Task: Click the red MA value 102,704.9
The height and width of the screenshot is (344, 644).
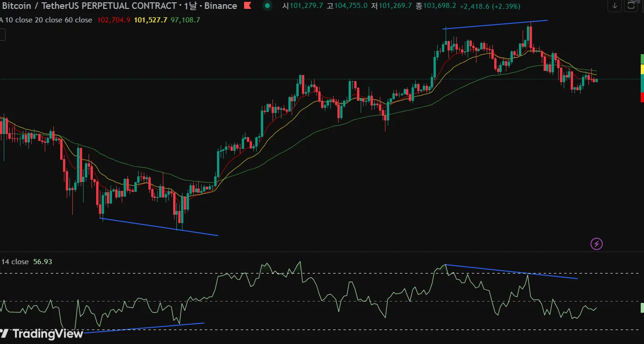Action: click(x=114, y=20)
